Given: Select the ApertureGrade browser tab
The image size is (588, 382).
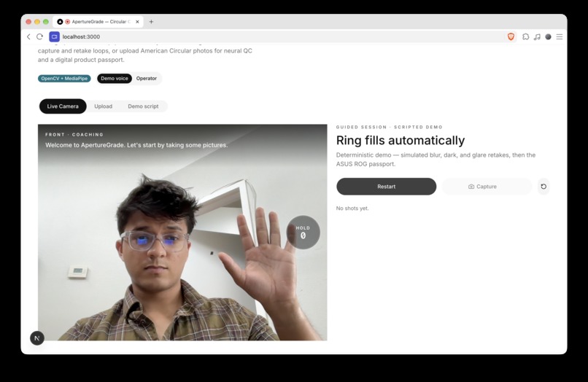Looking at the screenshot, I should (98, 22).
